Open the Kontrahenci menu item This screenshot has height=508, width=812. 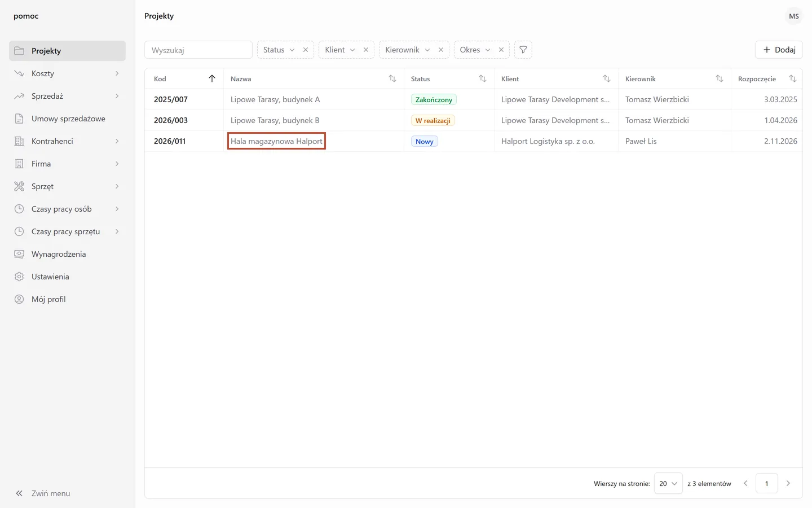point(67,141)
